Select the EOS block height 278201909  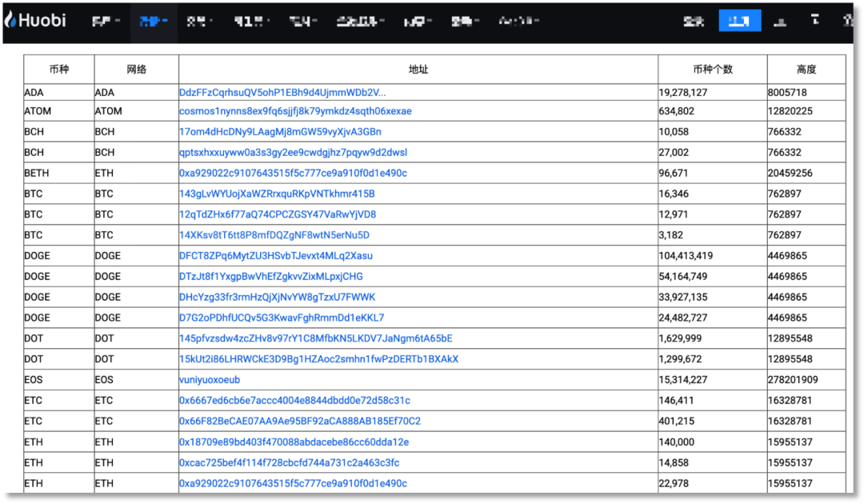pos(793,379)
